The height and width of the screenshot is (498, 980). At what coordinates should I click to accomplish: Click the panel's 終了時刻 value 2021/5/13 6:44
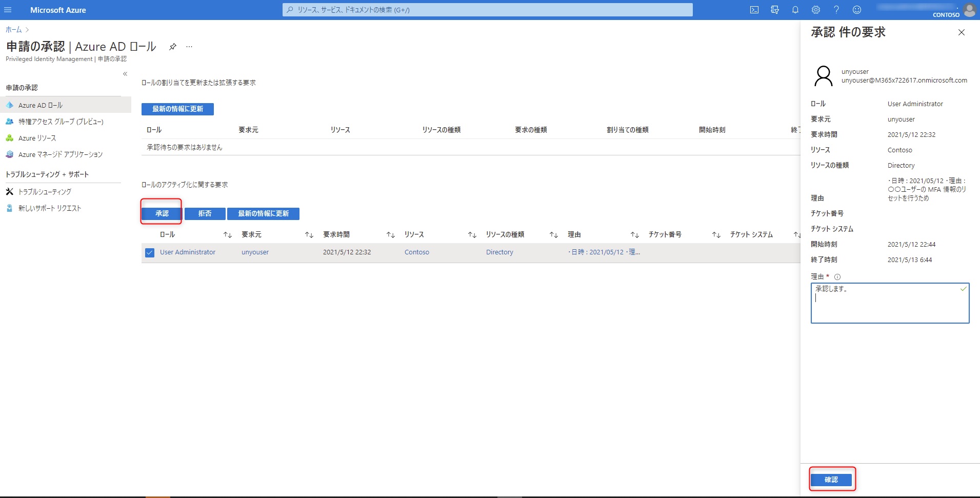pyautogui.click(x=910, y=260)
